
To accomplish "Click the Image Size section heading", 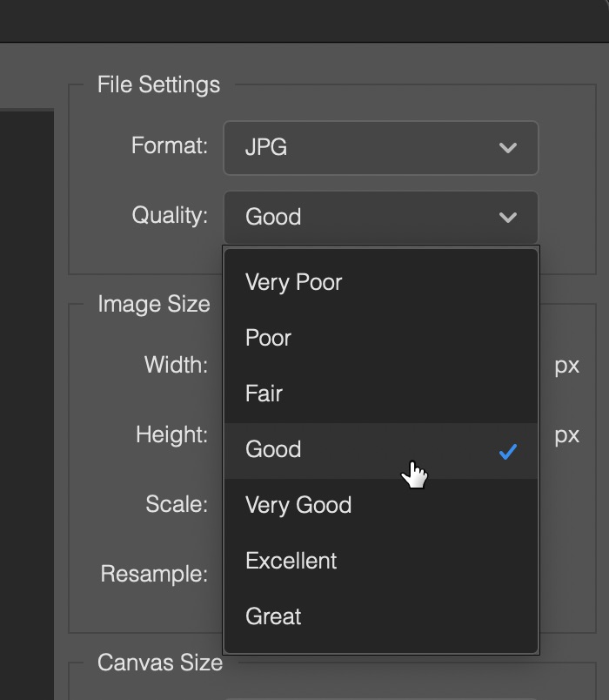I will (x=154, y=305).
